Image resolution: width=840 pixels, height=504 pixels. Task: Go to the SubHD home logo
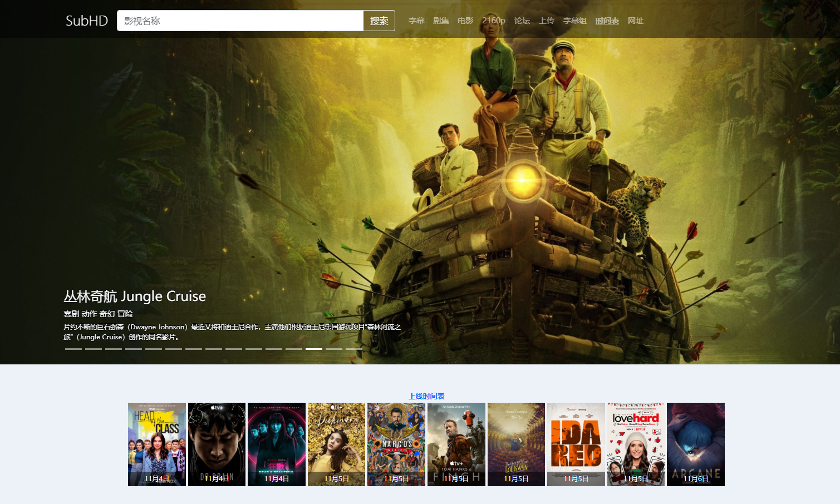[x=87, y=21]
